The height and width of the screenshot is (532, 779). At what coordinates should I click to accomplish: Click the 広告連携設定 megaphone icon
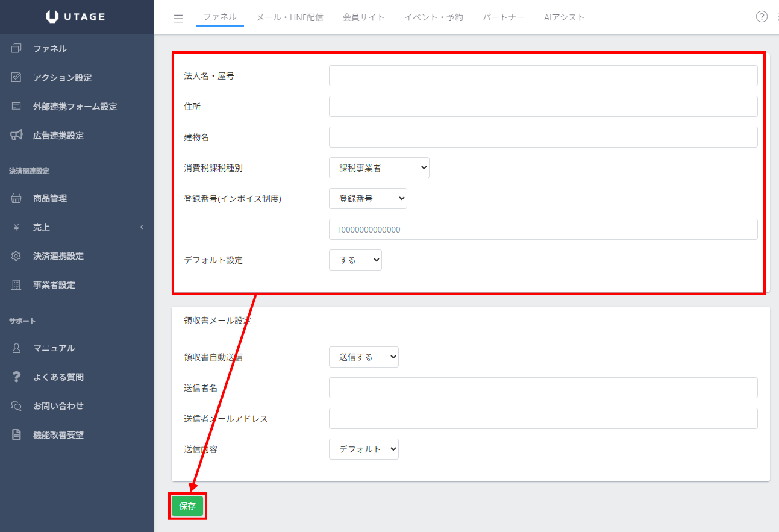point(16,136)
